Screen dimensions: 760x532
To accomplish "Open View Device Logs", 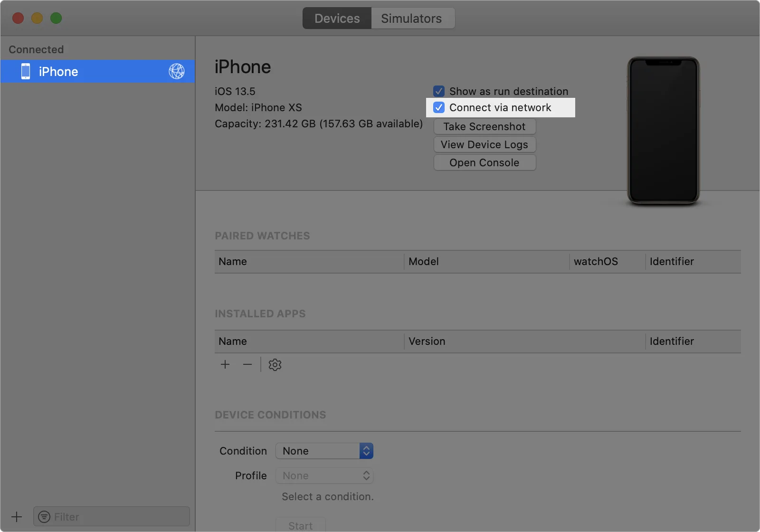I will [484, 144].
